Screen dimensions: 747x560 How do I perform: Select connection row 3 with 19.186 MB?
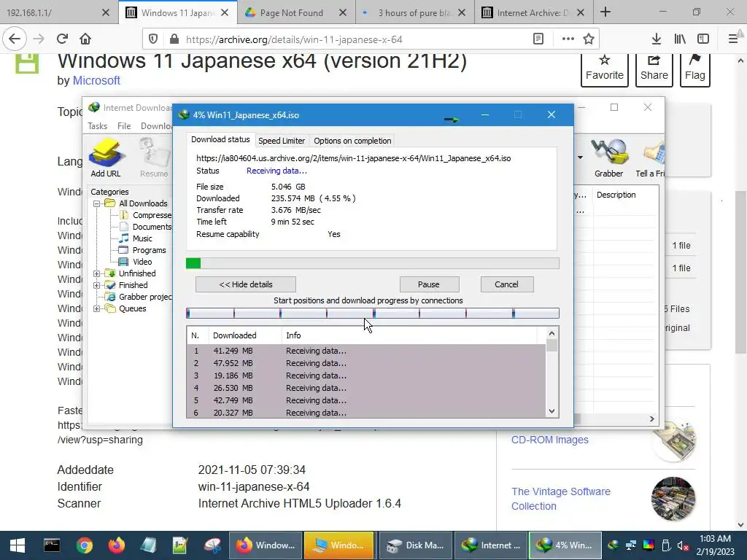pyautogui.click(x=366, y=376)
